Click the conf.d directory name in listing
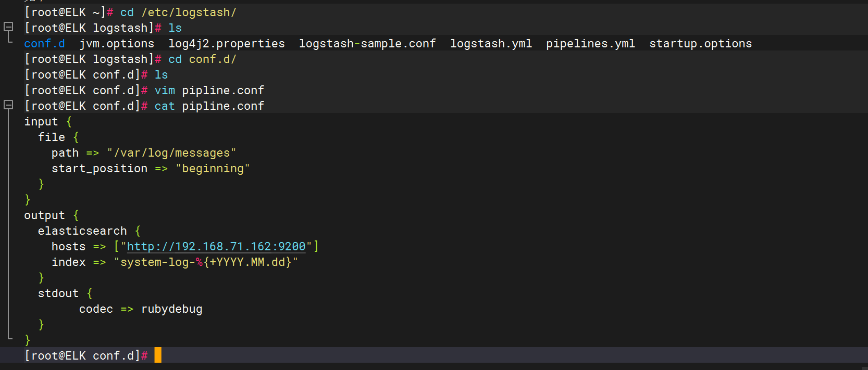The height and width of the screenshot is (370, 868). coord(45,44)
